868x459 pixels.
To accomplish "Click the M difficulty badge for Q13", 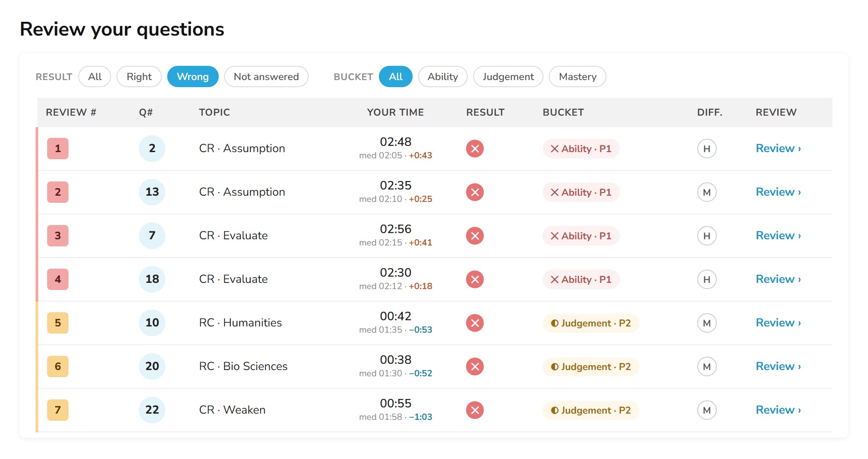I will (x=707, y=192).
